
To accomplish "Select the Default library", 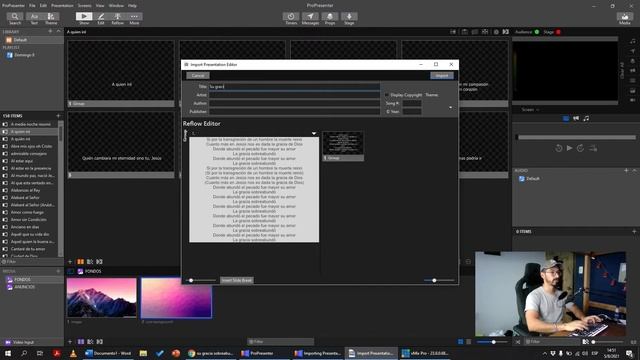I will point(32,40).
